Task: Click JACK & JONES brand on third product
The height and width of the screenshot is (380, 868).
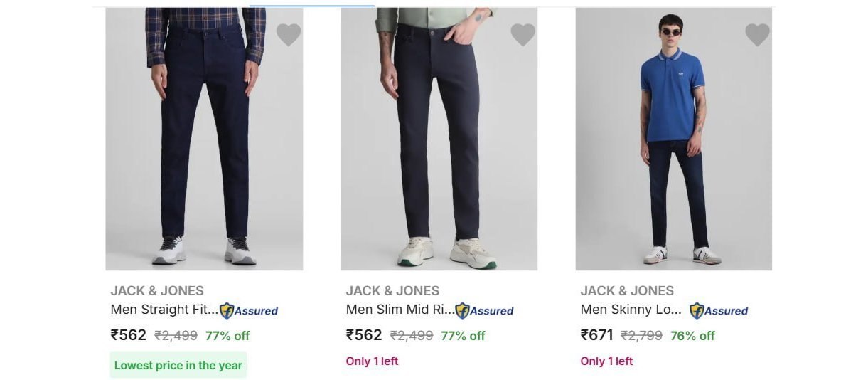Action: coord(627,290)
